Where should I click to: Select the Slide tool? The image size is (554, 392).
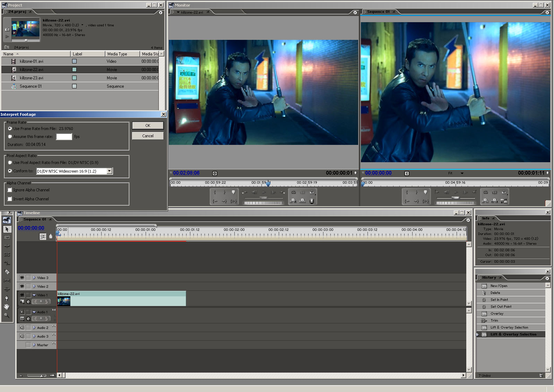[x=7, y=289]
